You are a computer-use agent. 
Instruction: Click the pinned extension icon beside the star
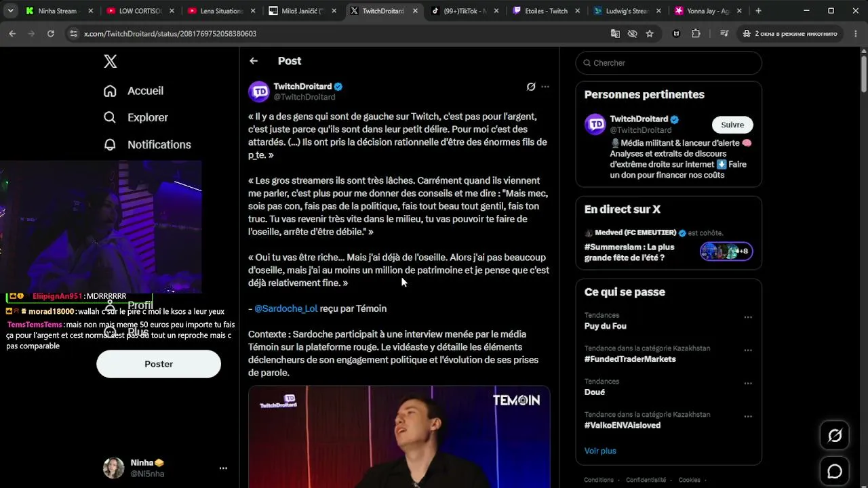click(676, 33)
